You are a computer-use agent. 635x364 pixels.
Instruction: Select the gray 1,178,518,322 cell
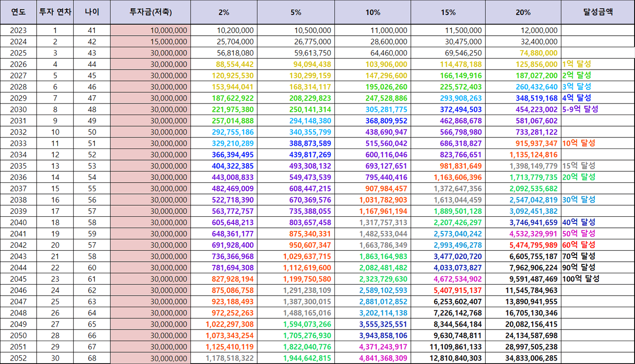(x=224, y=358)
